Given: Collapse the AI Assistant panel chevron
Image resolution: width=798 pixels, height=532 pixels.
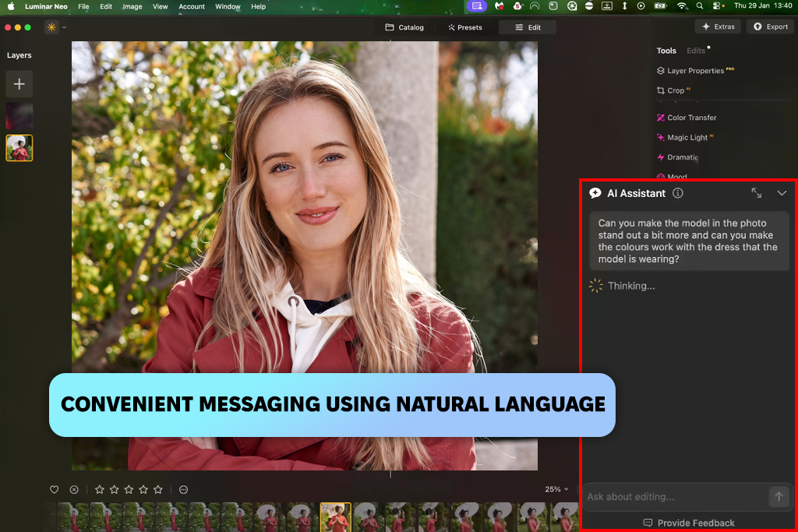Looking at the screenshot, I should tap(782, 193).
